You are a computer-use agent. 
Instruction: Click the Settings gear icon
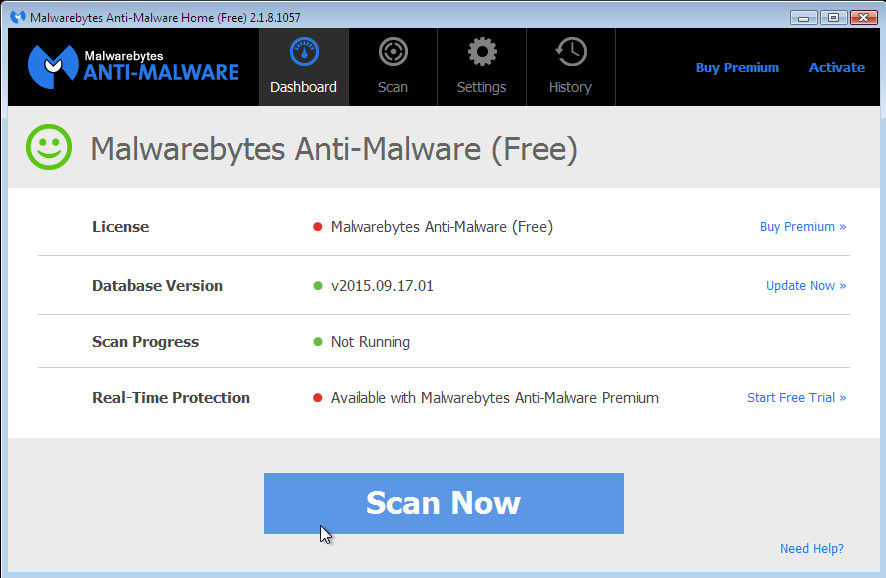(482, 52)
